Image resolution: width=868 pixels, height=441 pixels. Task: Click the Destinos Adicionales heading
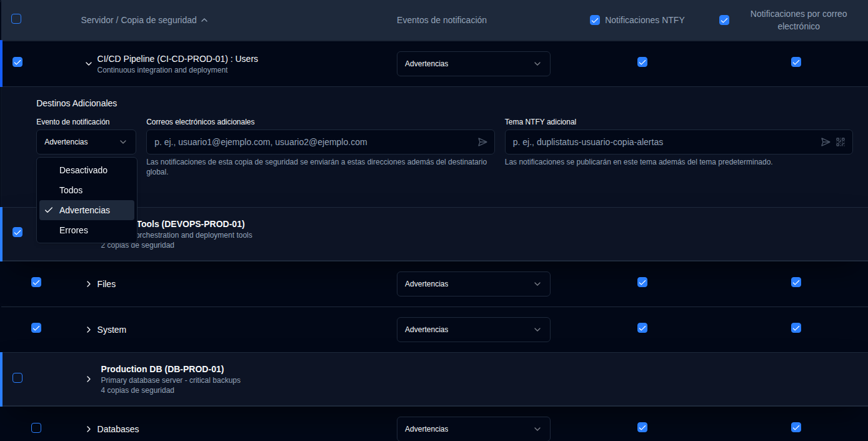click(77, 103)
